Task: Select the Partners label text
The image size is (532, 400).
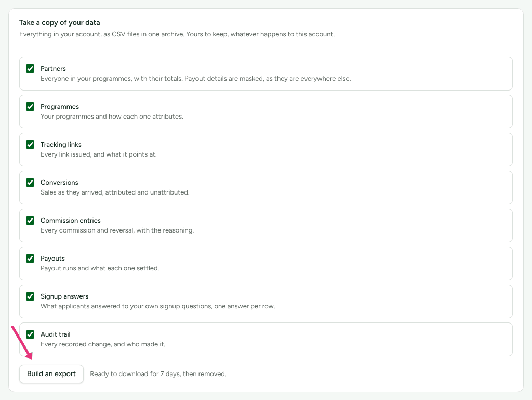Action: coord(54,69)
